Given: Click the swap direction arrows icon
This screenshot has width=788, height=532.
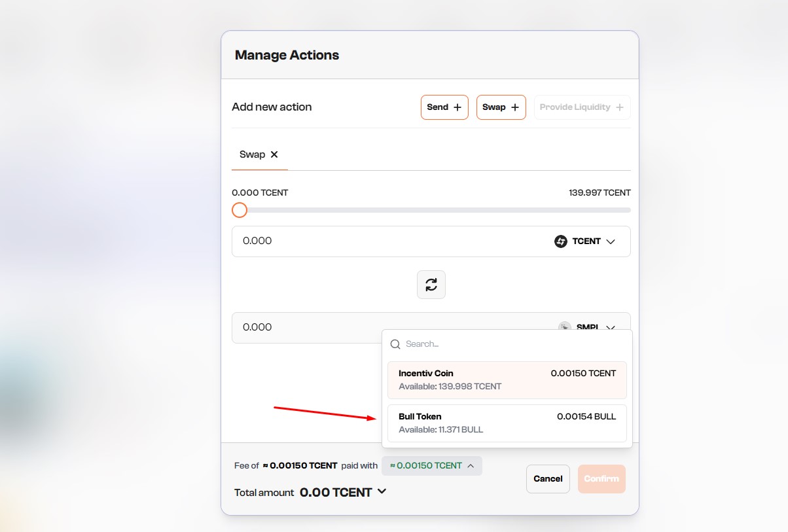Looking at the screenshot, I should coord(431,285).
